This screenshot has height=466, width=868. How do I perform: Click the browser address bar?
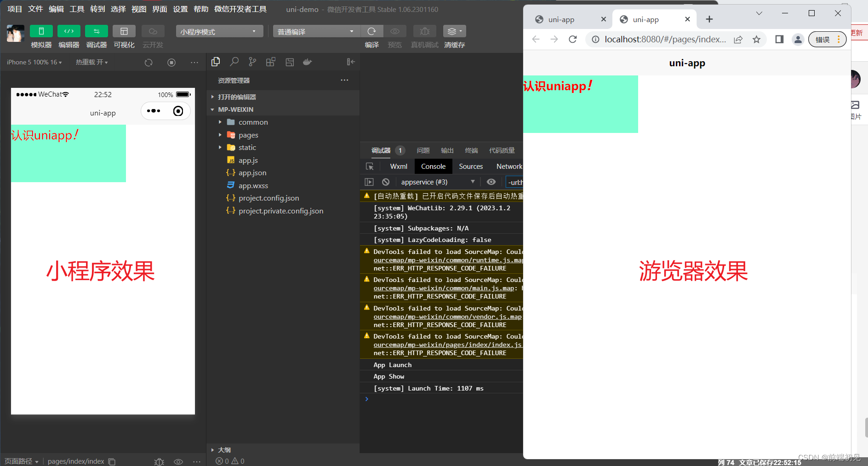(x=665, y=40)
